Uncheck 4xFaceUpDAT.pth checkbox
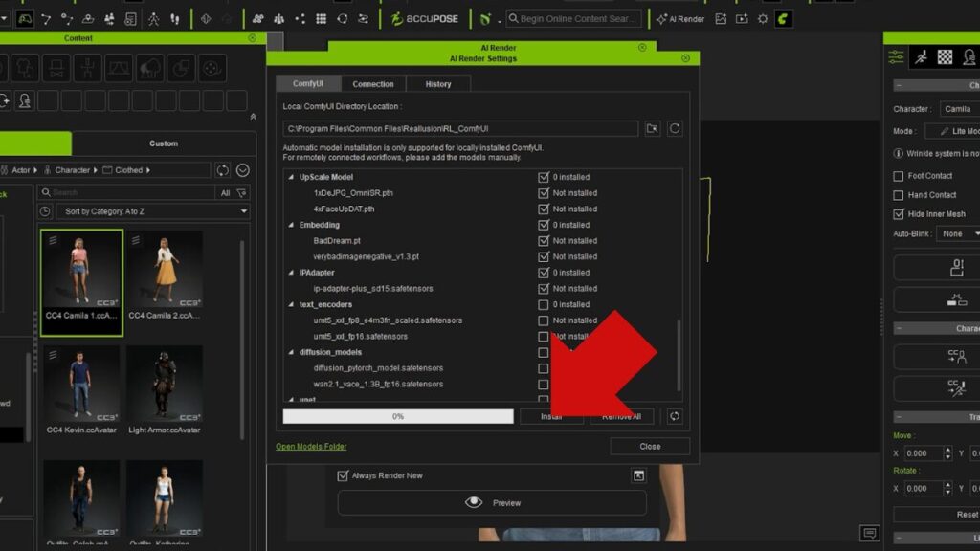980x551 pixels. pos(544,209)
